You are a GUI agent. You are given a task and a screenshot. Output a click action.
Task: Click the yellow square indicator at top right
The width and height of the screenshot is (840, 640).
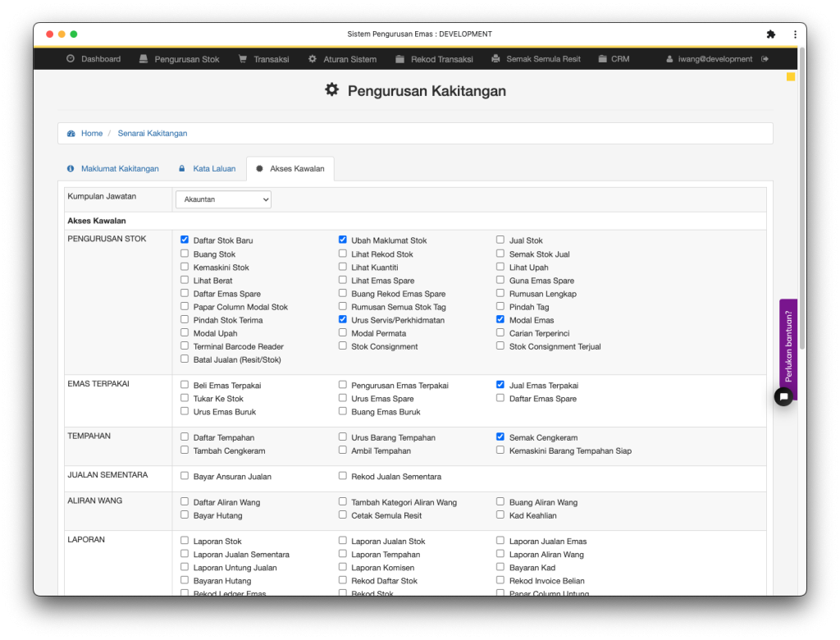791,77
